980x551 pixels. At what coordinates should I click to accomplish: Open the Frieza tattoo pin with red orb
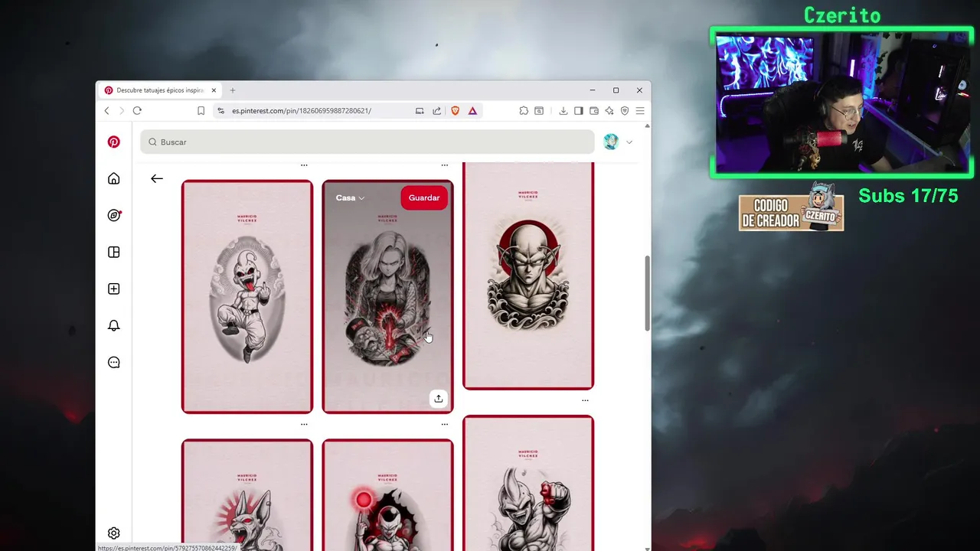(x=387, y=494)
